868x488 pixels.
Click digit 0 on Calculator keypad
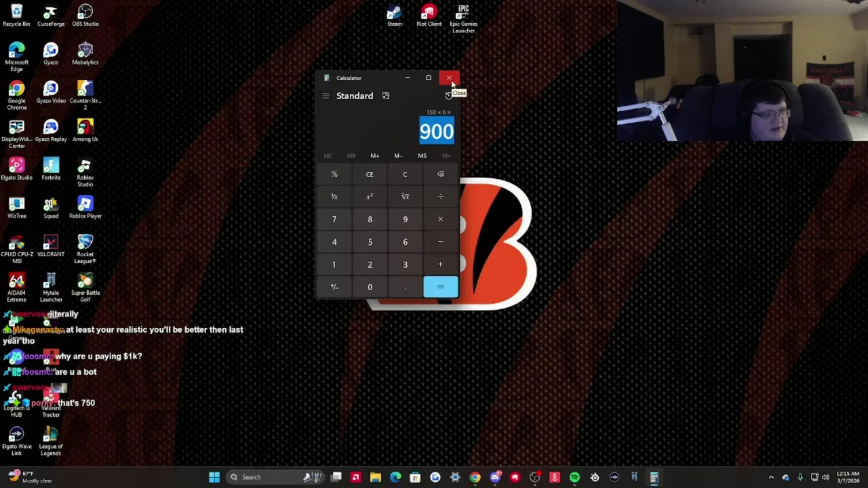tap(370, 287)
